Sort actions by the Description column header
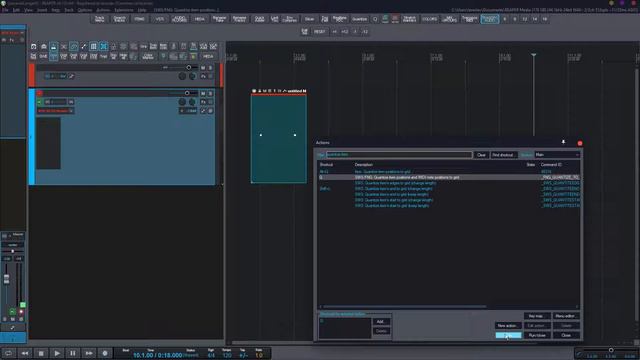Image resolution: width=640 pixels, height=360 pixels. point(364,164)
